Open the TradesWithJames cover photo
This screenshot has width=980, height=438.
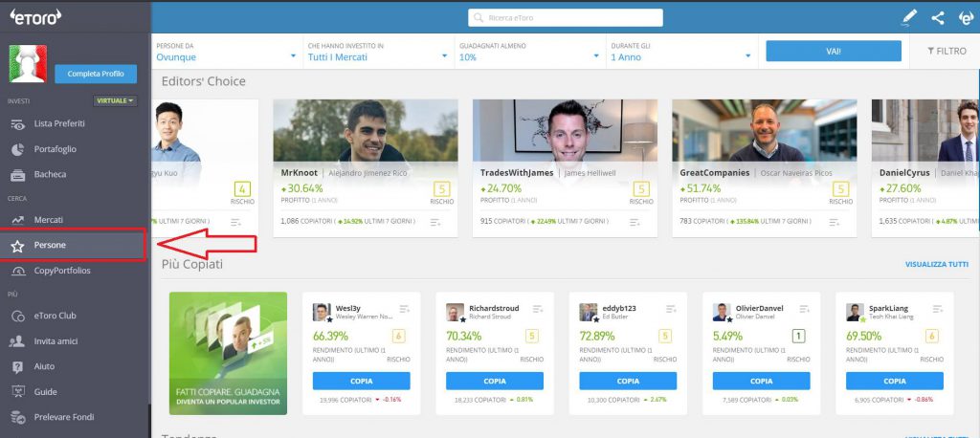pos(565,131)
